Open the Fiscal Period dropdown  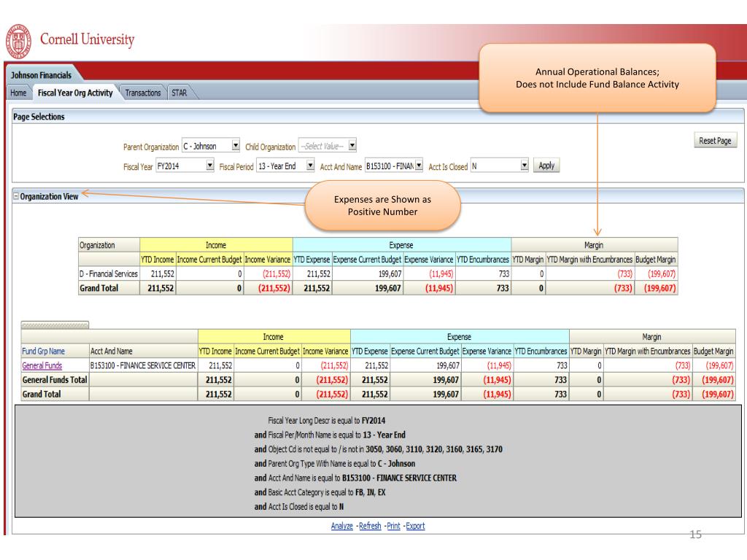311,166
